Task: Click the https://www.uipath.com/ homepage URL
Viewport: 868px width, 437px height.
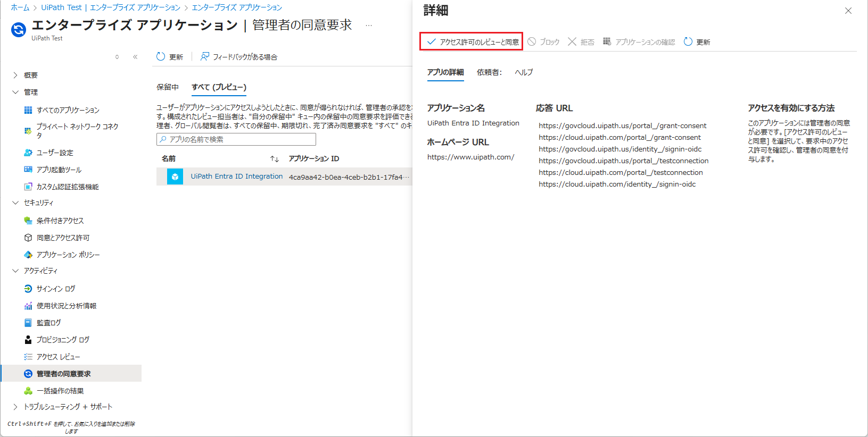Action: coord(470,157)
